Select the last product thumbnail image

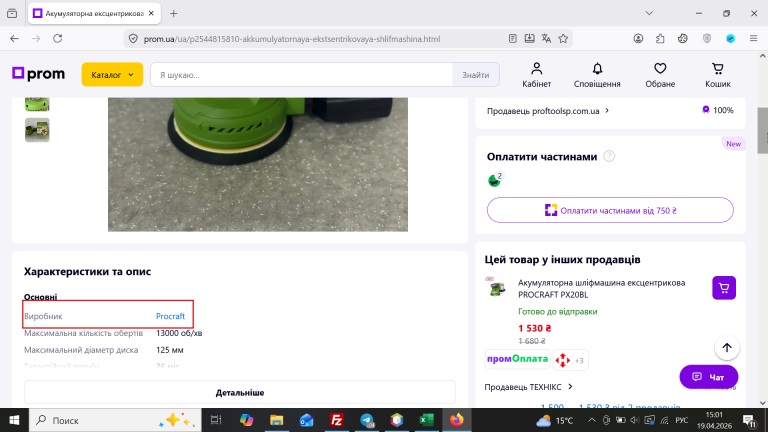(x=37, y=130)
